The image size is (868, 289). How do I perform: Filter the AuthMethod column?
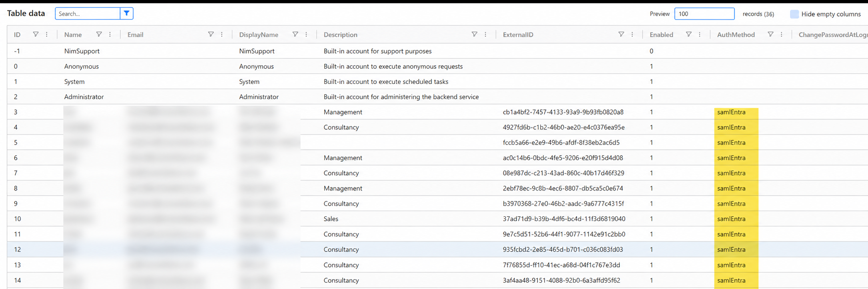pos(770,34)
